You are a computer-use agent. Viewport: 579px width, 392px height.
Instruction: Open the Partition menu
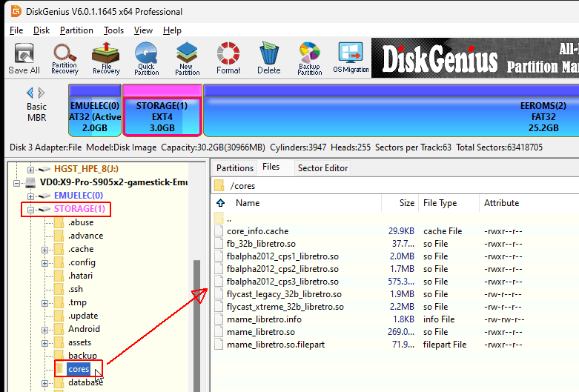point(76,30)
